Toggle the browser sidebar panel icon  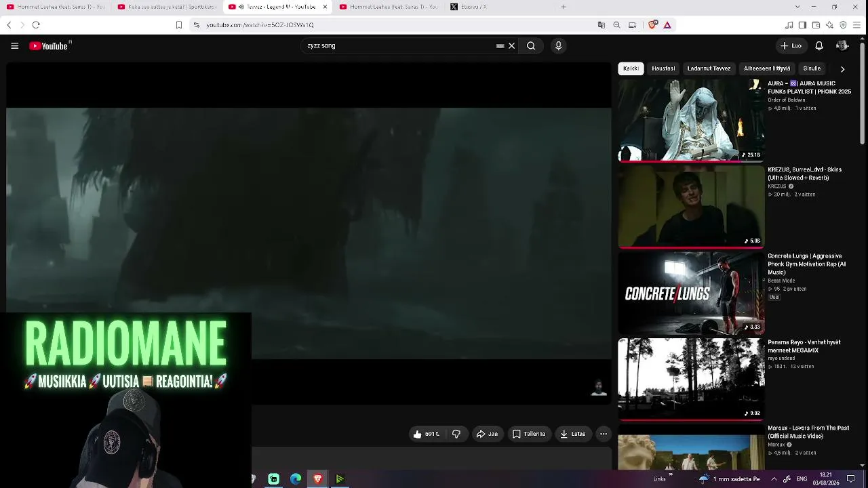click(x=802, y=25)
